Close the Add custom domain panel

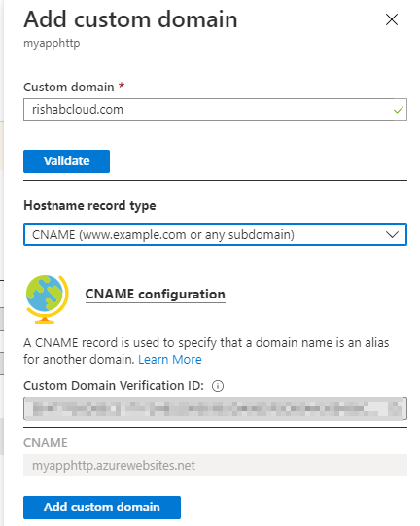392,19
